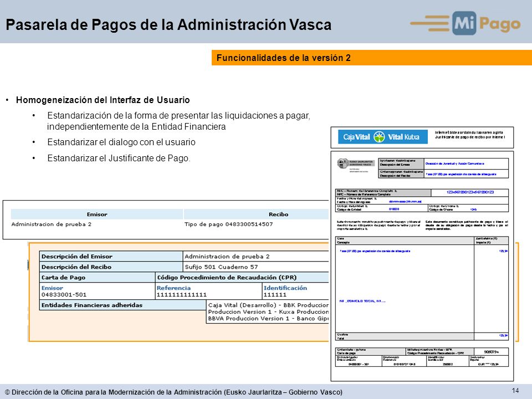The image size is (532, 399).
Task: Click the MiPago logo in the header
Action: pyautogui.click(x=465, y=23)
